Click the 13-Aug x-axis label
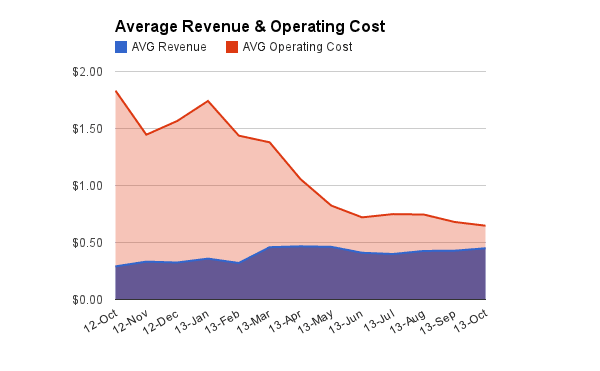This screenshot has width=600, height=371. [408, 322]
